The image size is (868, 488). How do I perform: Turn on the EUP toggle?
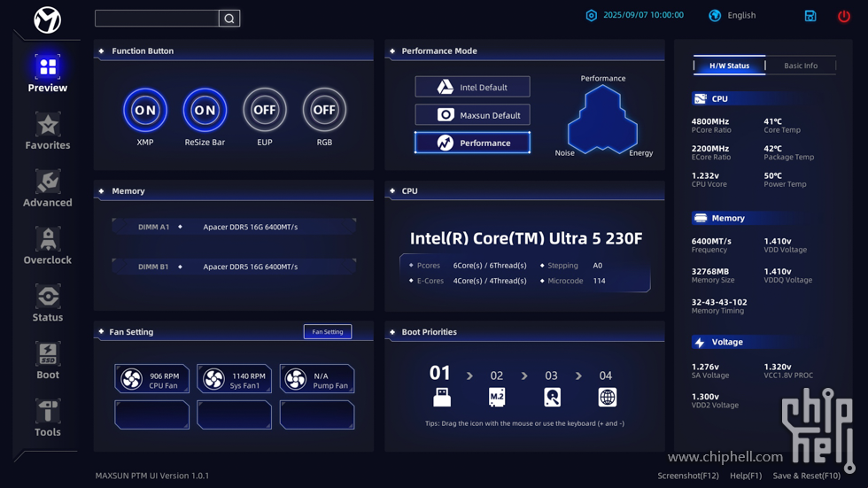pos(265,110)
